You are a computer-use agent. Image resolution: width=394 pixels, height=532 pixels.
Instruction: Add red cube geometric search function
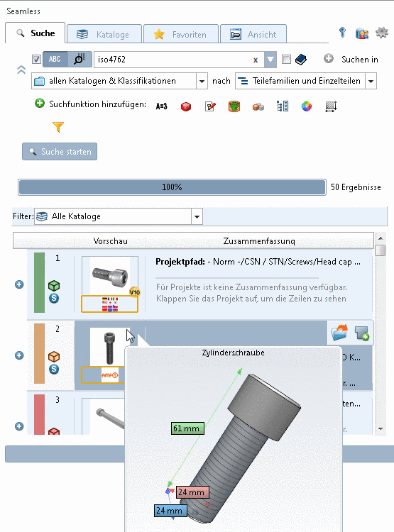tap(186, 106)
